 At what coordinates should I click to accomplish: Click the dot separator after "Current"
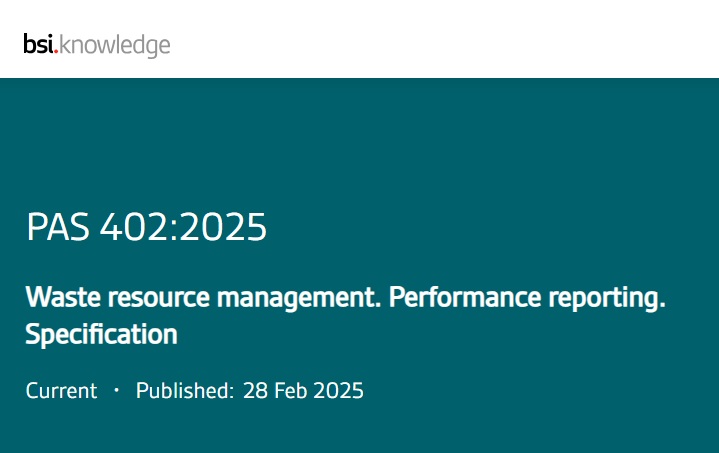[x=116, y=390]
